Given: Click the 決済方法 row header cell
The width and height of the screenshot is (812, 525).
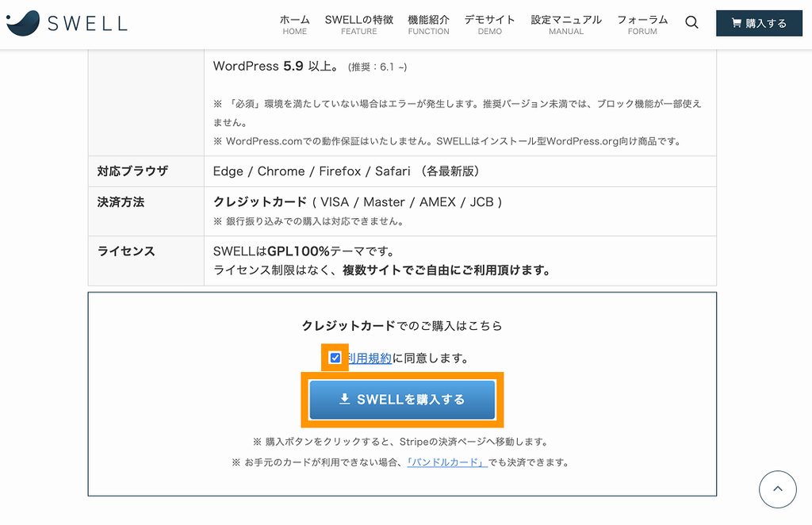Looking at the screenshot, I should [146, 211].
